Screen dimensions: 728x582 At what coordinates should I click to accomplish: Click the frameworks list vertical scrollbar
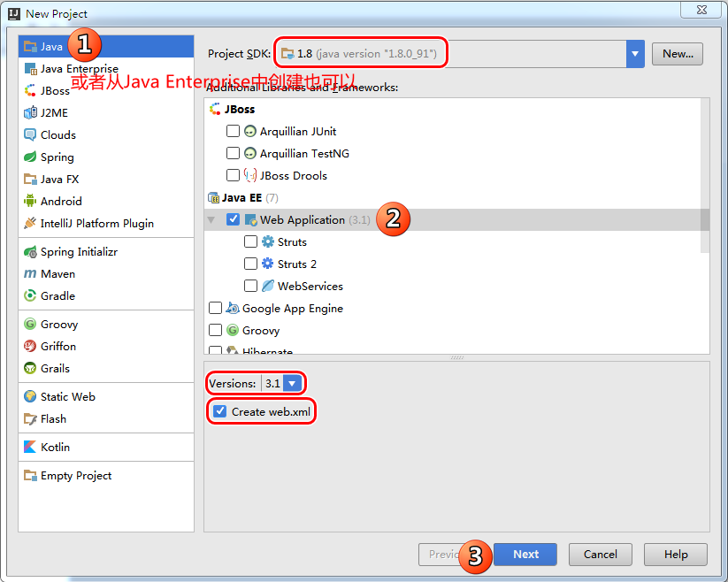pos(705,176)
